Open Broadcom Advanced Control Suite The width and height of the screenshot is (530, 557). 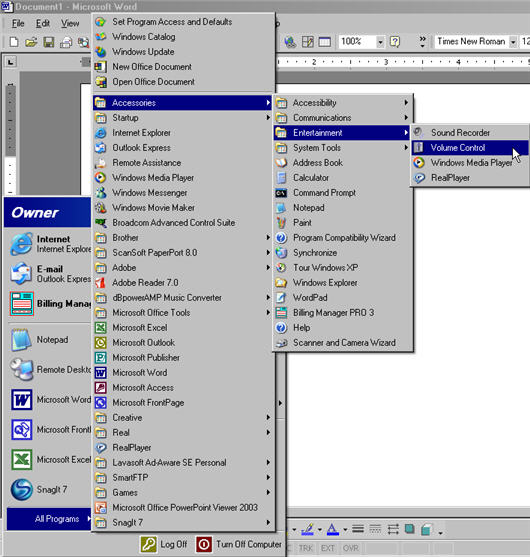pyautogui.click(x=183, y=223)
